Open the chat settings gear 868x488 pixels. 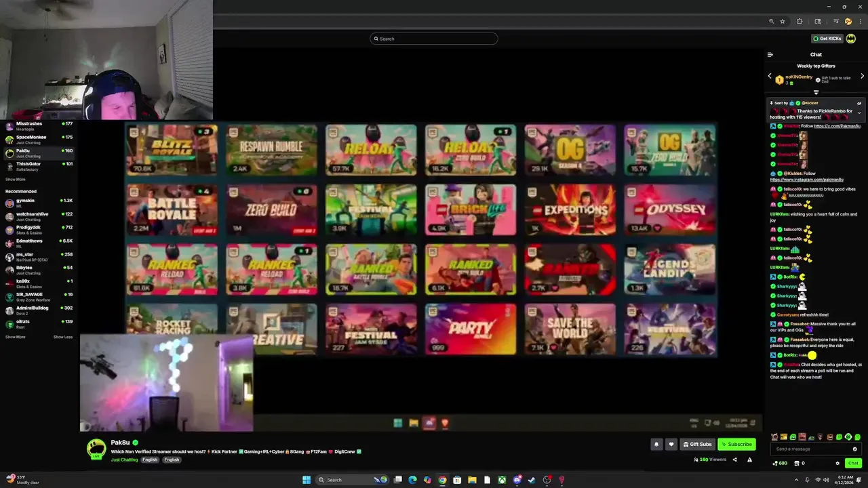pyautogui.click(x=837, y=464)
